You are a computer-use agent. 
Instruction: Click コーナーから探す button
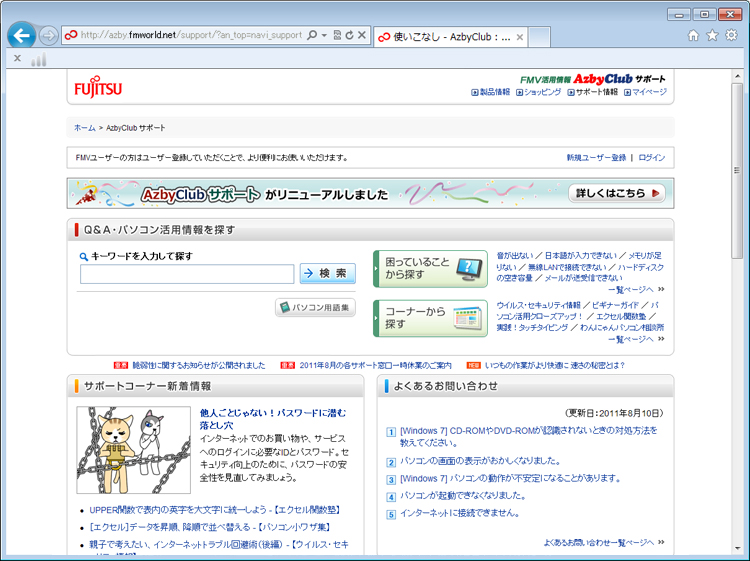click(x=430, y=318)
